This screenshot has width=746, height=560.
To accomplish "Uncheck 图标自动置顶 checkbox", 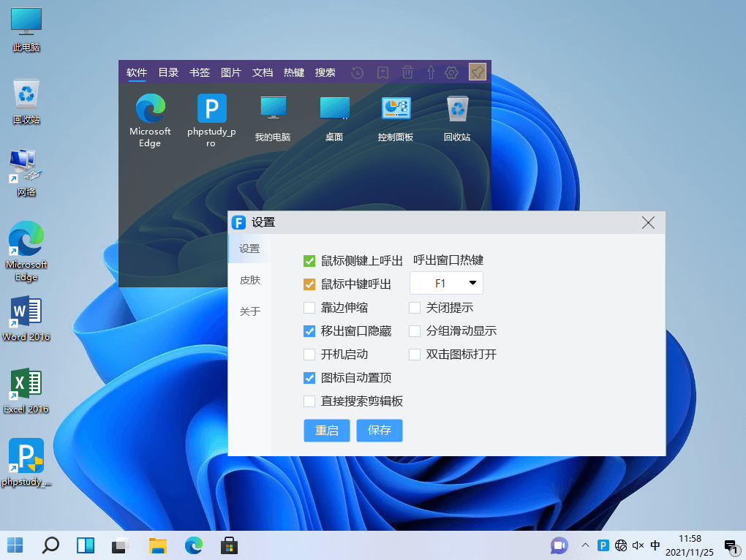I will point(309,378).
